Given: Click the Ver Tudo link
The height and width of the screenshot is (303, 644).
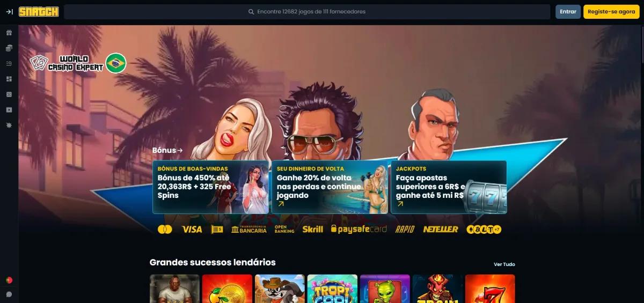Looking at the screenshot, I should coord(504,264).
